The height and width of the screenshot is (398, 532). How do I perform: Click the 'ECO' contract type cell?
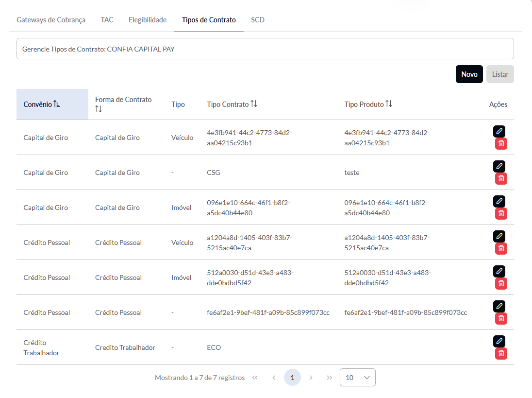pyautogui.click(x=214, y=347)
